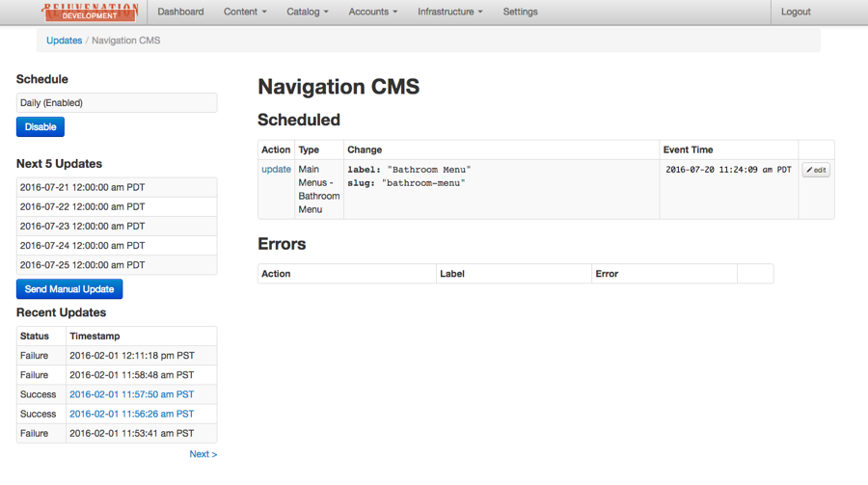Click the Send Manual Update button
The image size is (868, 485).
click(x=69, y=289)
